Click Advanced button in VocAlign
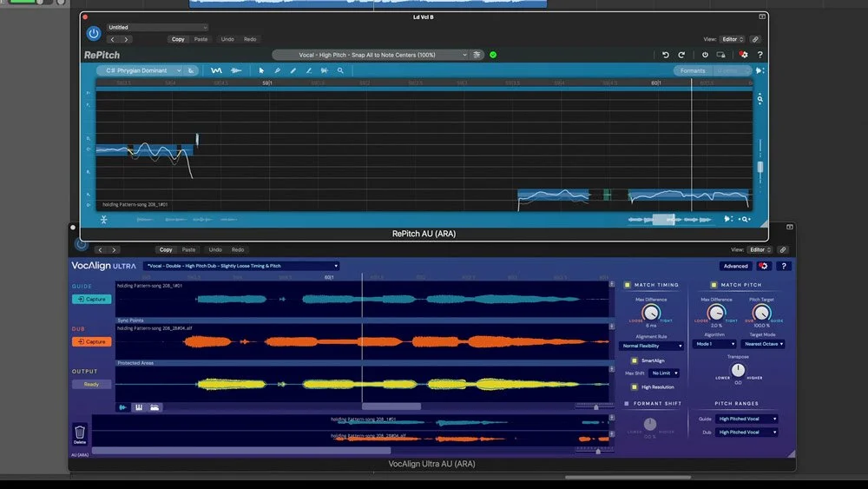Viewport: 868px width, 489px height. pyautogui.click(x=736, y=267)
